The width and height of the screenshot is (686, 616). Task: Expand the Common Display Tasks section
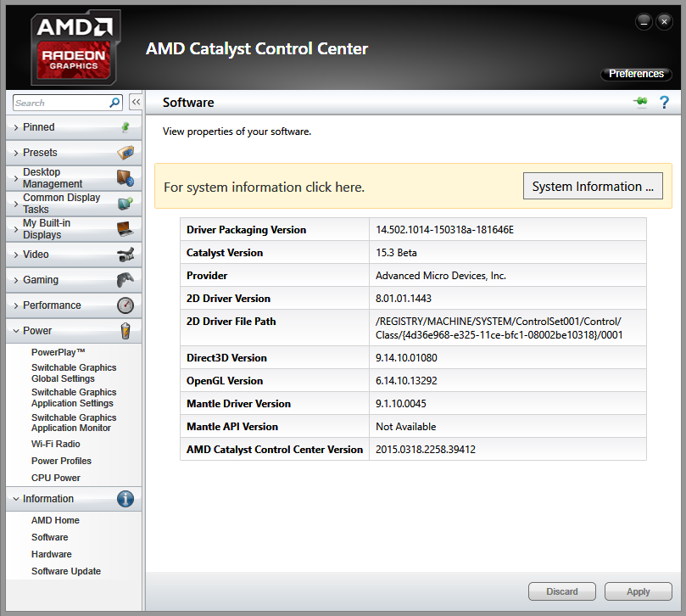pyautogui.click(x=74, y=203)
